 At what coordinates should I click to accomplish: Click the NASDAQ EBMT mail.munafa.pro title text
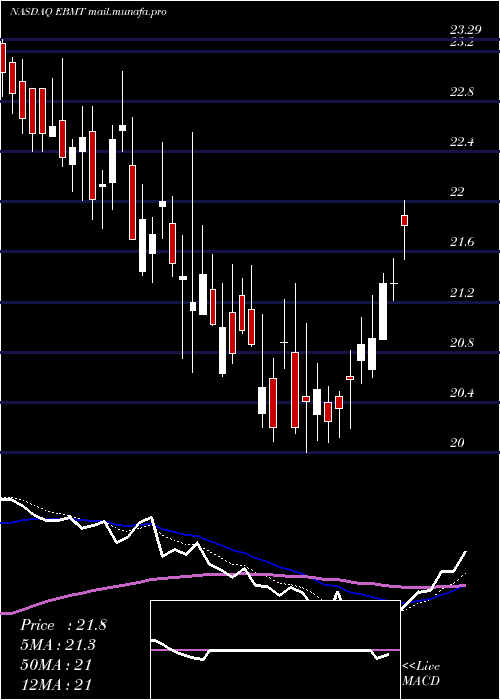tap(88, 12)
